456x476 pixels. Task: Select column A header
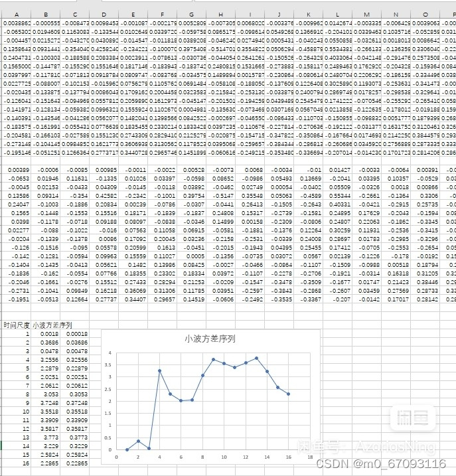click(17, 14)
